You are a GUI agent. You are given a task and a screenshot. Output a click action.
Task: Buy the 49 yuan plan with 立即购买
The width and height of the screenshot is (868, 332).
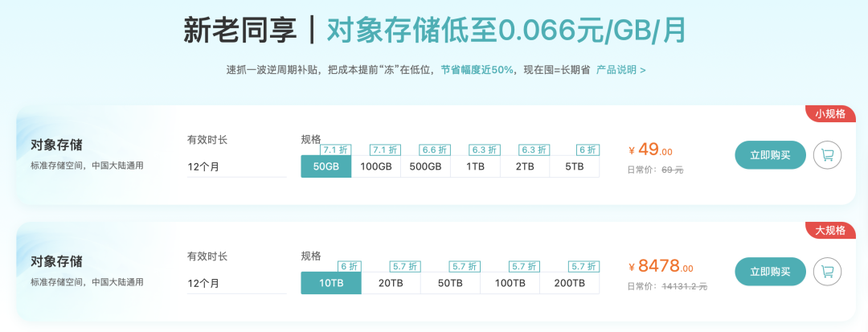click(x=770, y=155)
